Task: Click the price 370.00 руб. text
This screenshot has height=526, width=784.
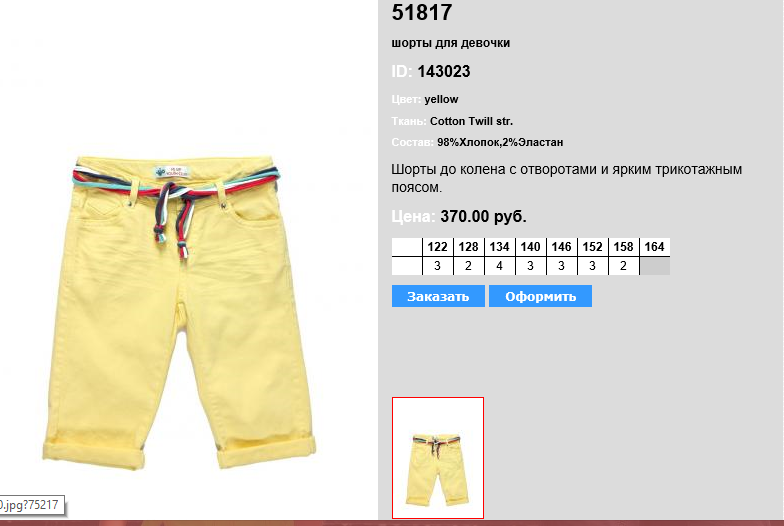Action: coord(483,216)
